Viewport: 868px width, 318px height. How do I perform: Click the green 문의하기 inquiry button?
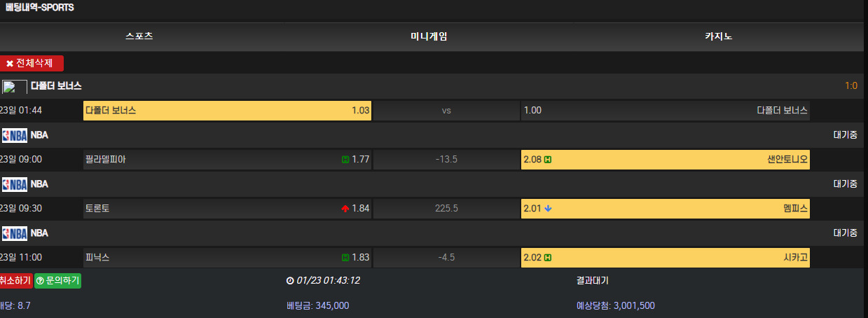58,281
